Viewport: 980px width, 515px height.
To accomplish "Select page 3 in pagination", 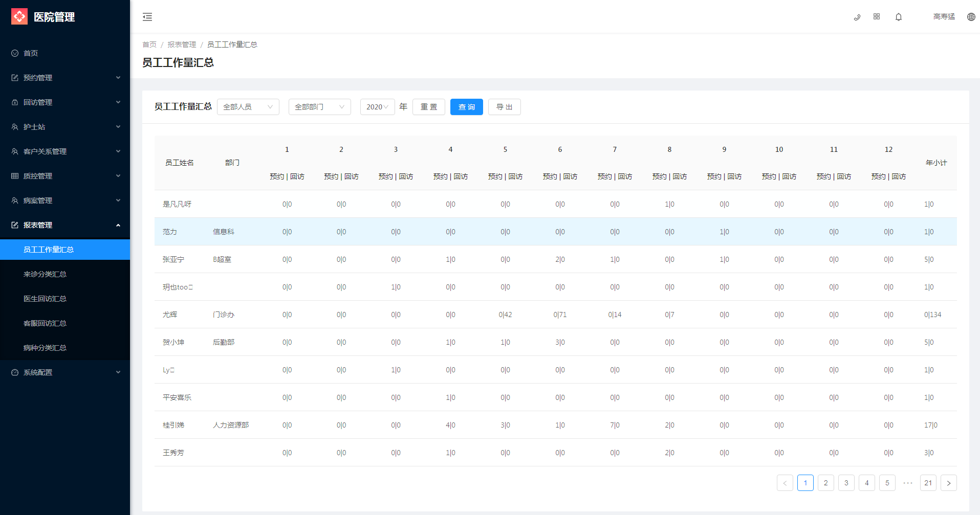I will [846, 483].
